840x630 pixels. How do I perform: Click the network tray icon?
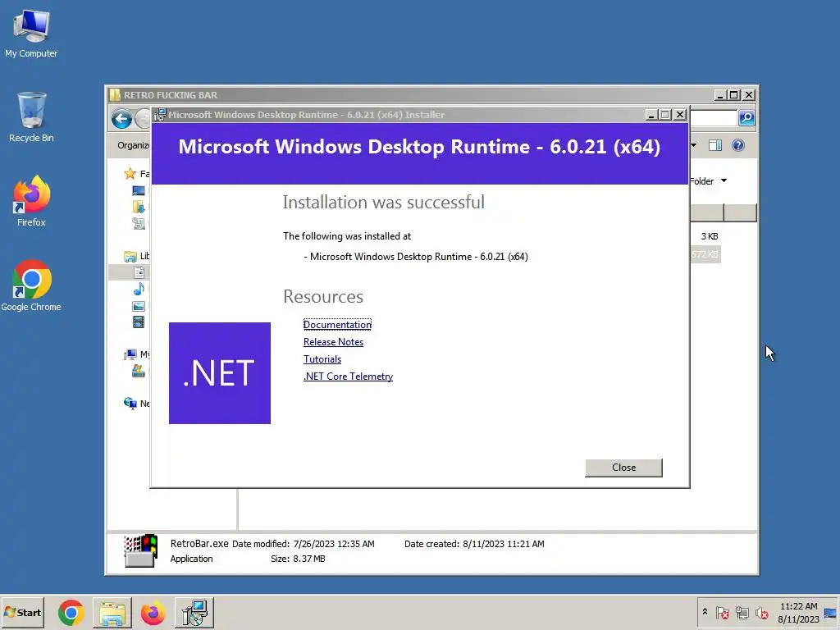742,612
